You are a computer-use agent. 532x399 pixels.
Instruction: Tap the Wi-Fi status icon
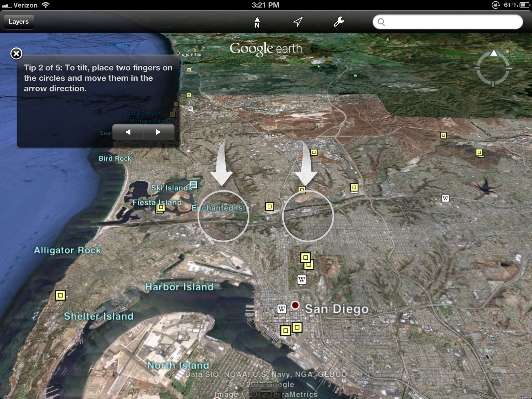pos(46,5)
